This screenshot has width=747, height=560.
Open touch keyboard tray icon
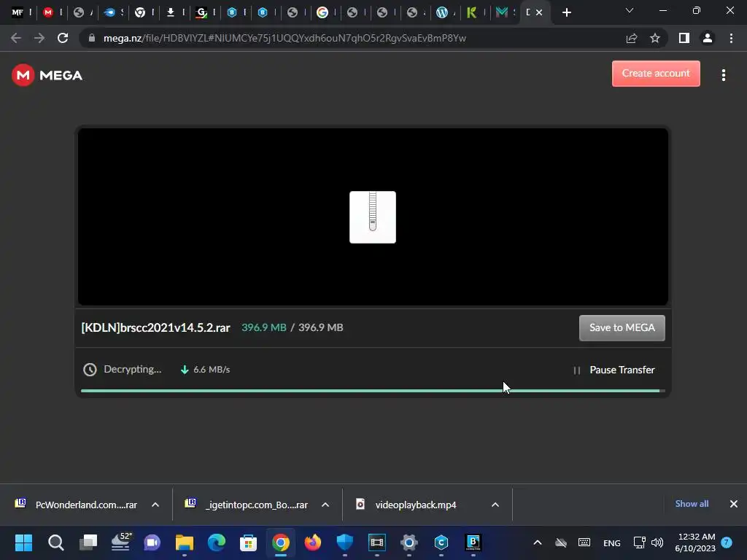point(584,542)
